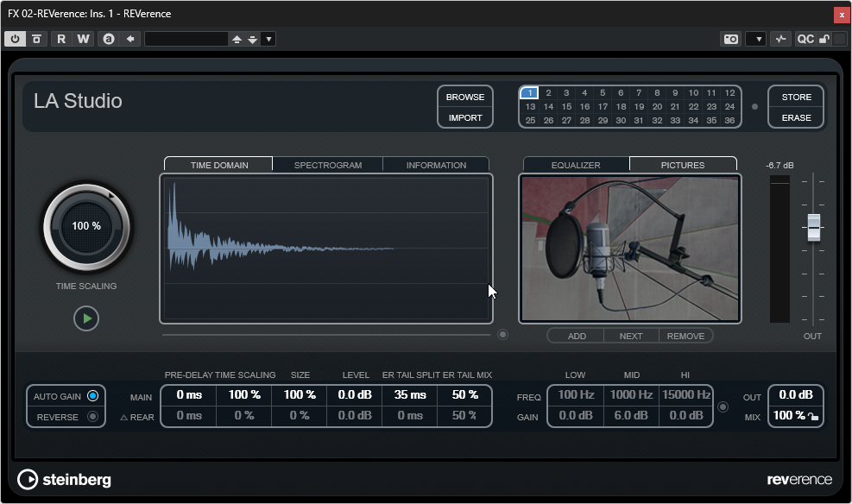Click the microphone picture thumbnail
The height and width of the screenshot is (504, 852).
click(x=630, y=249)
